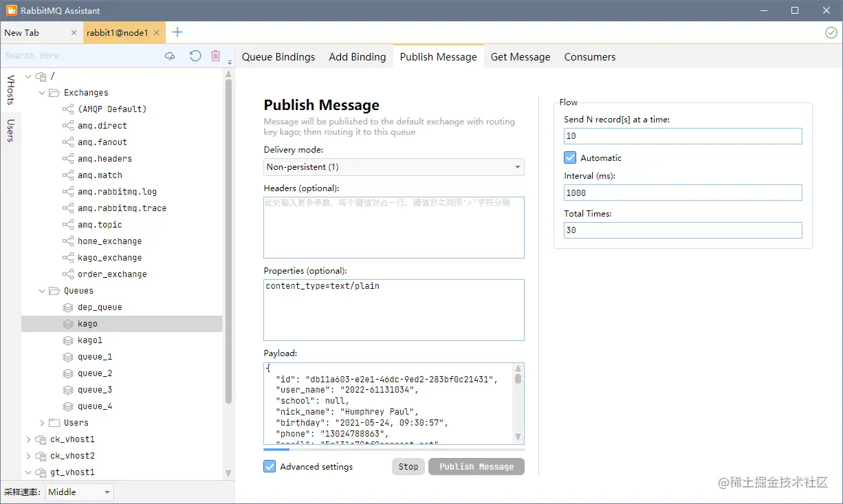
Task: Click the payload vertical scrollbar
Action: coord(518,404)
